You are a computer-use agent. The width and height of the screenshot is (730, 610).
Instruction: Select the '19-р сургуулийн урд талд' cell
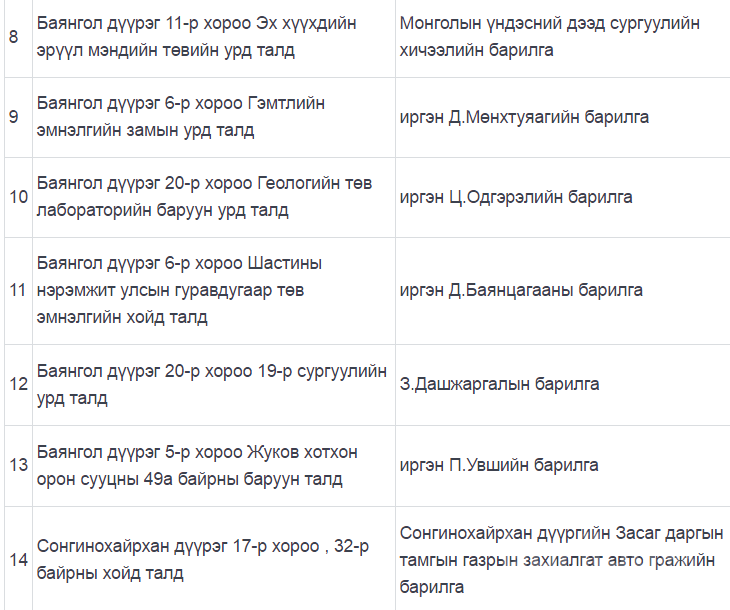(212, 384)
